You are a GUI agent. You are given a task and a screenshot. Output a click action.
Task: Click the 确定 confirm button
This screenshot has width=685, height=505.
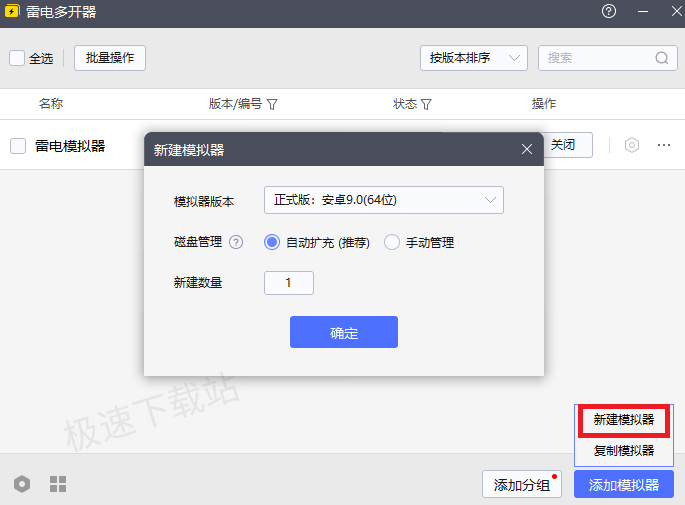344,332
